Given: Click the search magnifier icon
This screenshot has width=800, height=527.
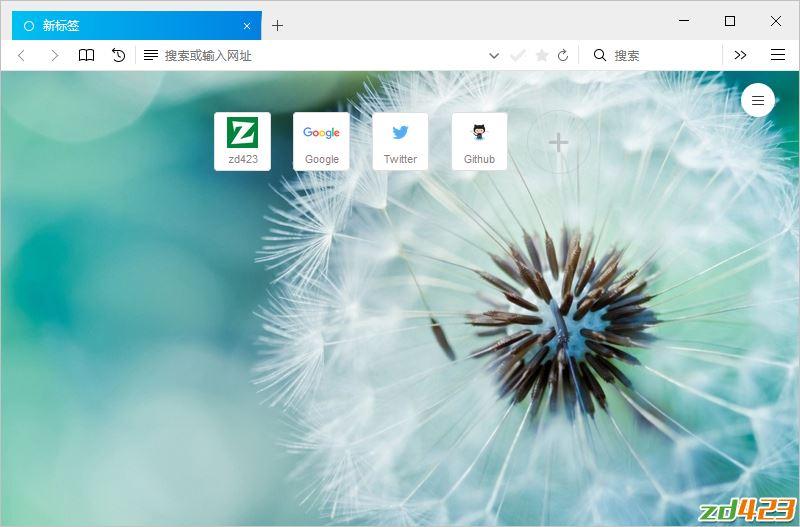Looking at the screenshot, I should (x=600, y=55).
